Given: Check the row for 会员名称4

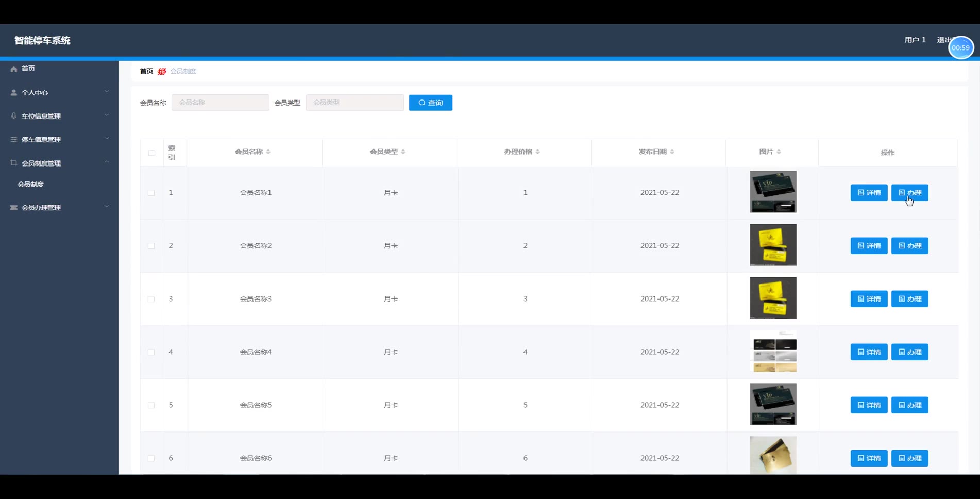Looking at the screenshot, I should pyautogui.click(x=151, y=352).
